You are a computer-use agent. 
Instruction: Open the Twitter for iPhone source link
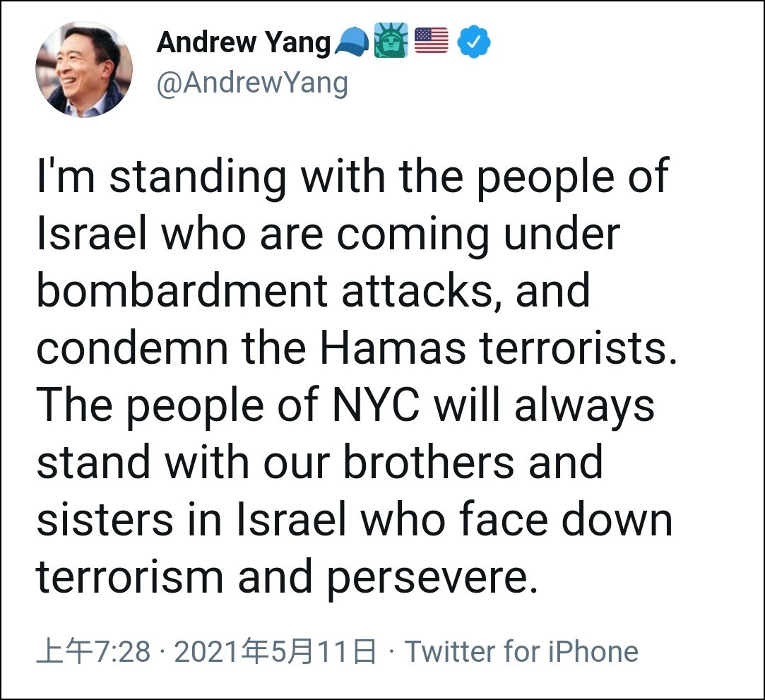521,652
